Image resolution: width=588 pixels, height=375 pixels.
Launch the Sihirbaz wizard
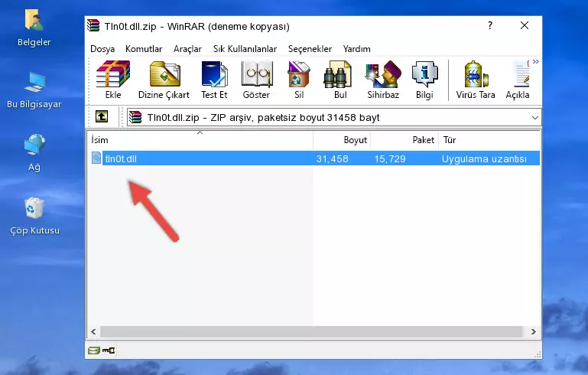pyautogui.click(x=383, y=80)
